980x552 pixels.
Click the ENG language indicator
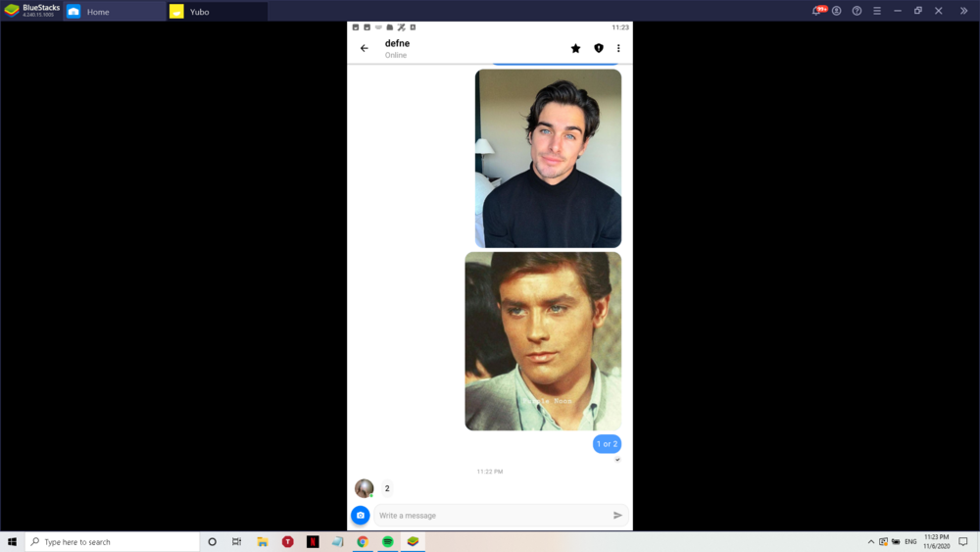tap(910, 542)
